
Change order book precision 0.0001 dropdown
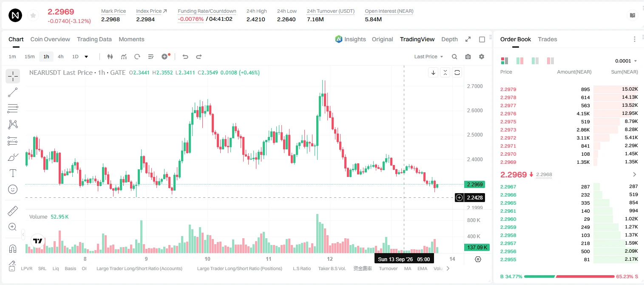tap(626, 61)
